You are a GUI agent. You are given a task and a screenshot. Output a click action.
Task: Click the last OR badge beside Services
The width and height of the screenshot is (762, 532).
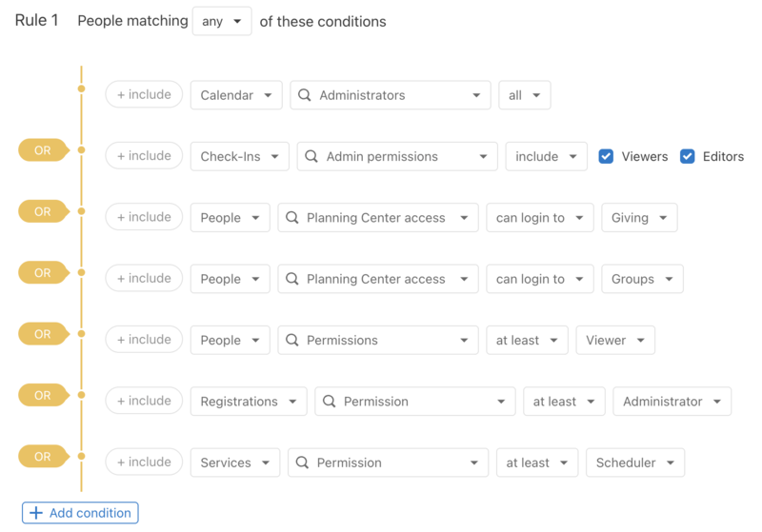[x=43, y=457]
